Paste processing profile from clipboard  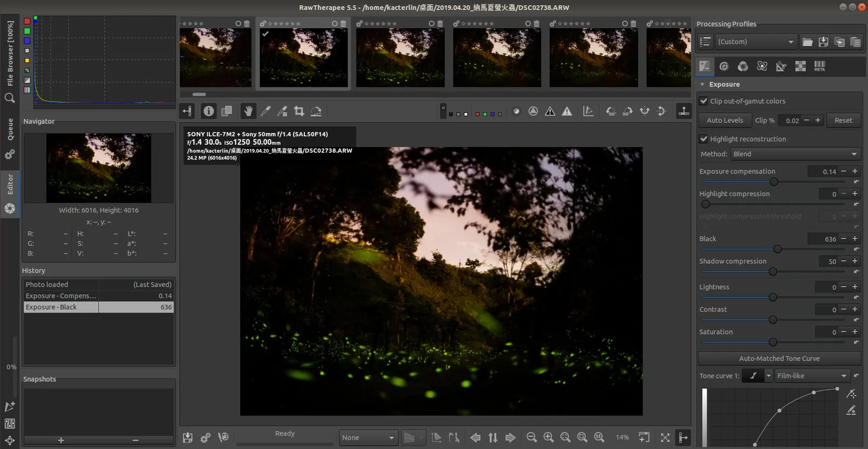pyautogui.click(x=856, y=42)
